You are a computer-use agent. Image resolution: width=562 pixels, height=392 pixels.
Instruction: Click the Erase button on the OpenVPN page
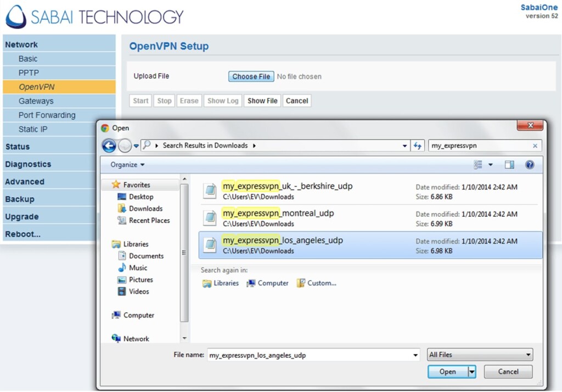(189, 101)
